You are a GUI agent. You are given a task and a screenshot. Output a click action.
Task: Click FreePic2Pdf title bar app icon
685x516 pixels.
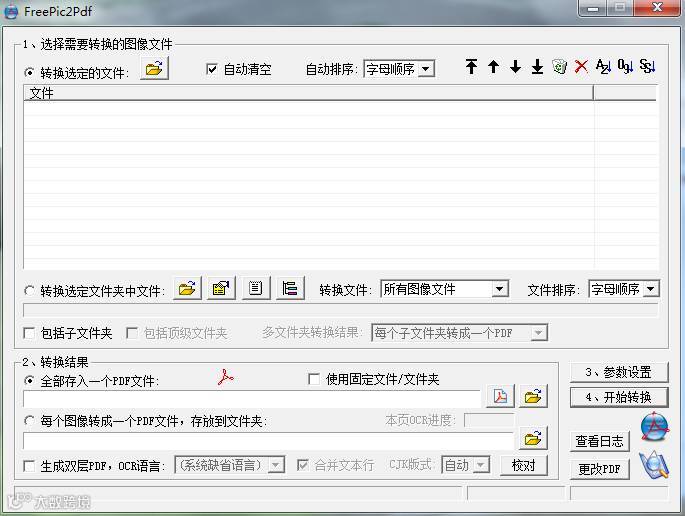coord(11,11)
